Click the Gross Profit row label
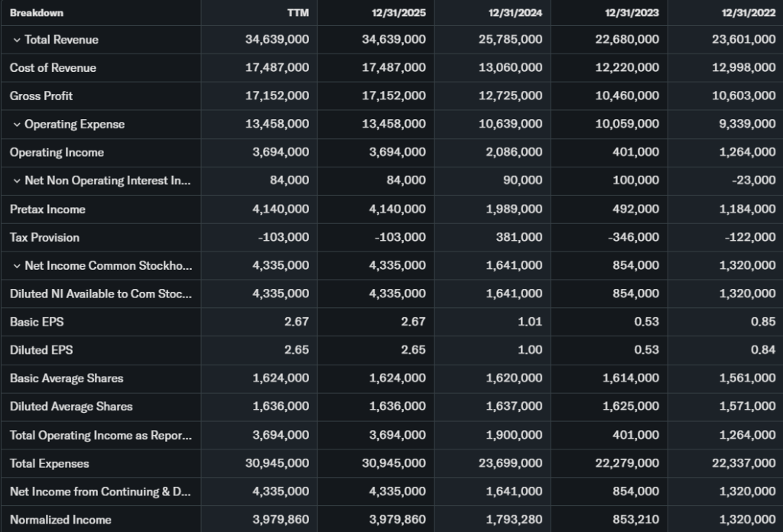Screen dimensions: 783x532 (41, 96)
